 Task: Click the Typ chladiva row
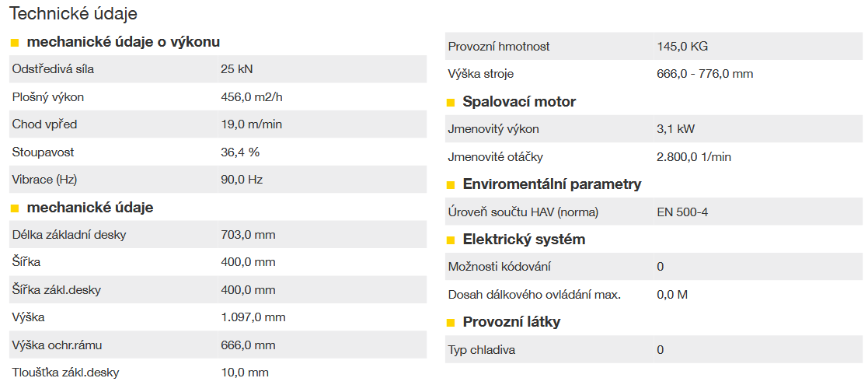(x=654, y=349)
